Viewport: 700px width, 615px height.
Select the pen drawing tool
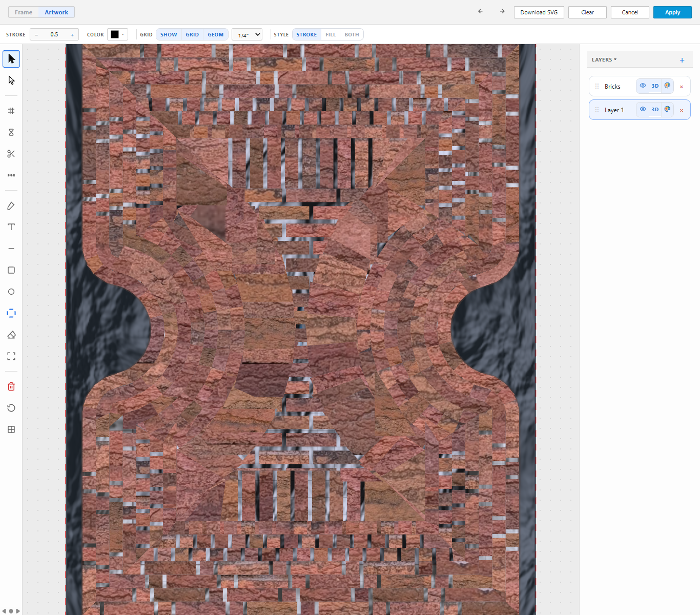tap(11, 206)
